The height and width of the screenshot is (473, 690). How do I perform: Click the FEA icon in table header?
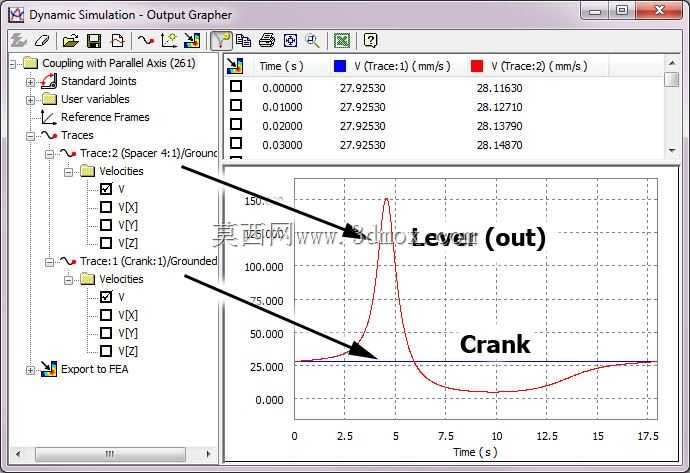[x=235, y=66]
